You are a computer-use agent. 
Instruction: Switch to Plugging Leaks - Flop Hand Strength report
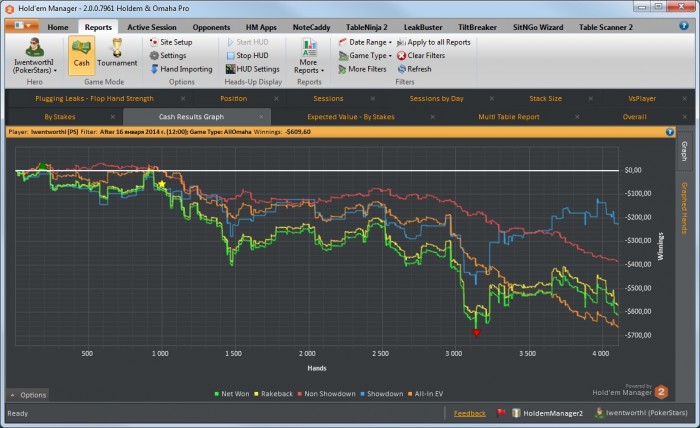(94, 99)
